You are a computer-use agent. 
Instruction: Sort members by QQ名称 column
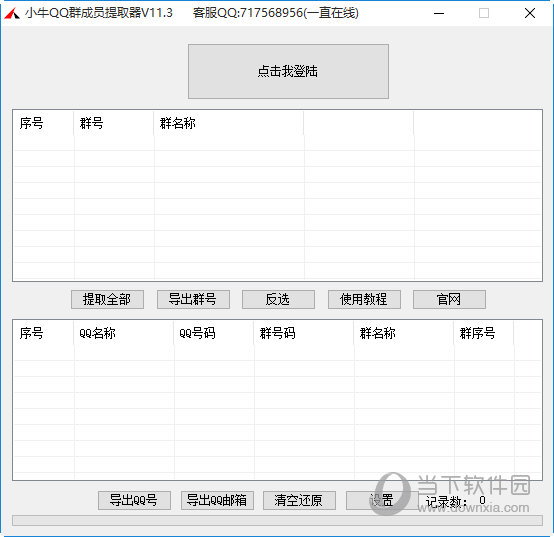124,333
